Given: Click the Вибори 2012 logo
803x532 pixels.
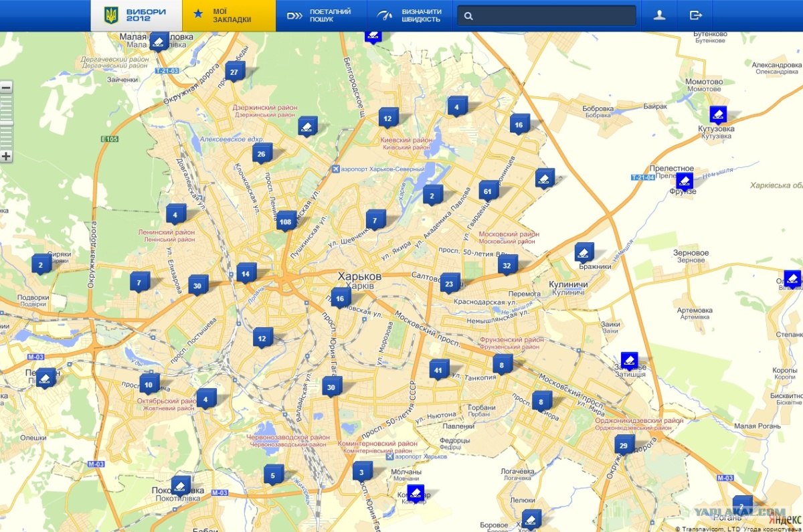Looking at the screenshot, I should point(137,15).
